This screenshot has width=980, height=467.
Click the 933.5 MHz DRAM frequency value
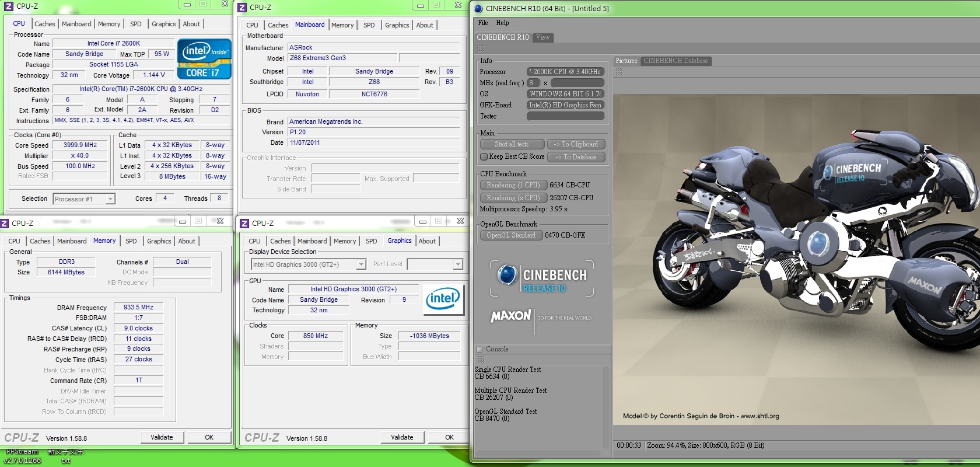139,307
